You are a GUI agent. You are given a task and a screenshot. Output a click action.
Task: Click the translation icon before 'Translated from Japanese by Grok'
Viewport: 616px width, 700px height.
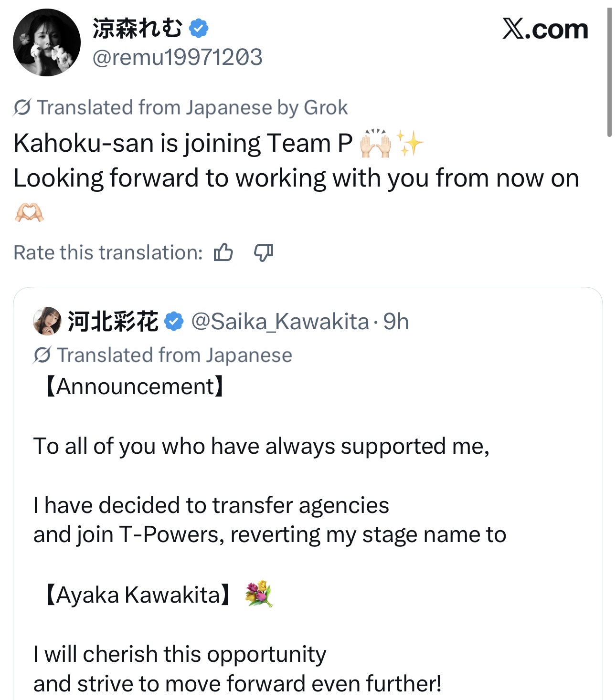[22, 107]
